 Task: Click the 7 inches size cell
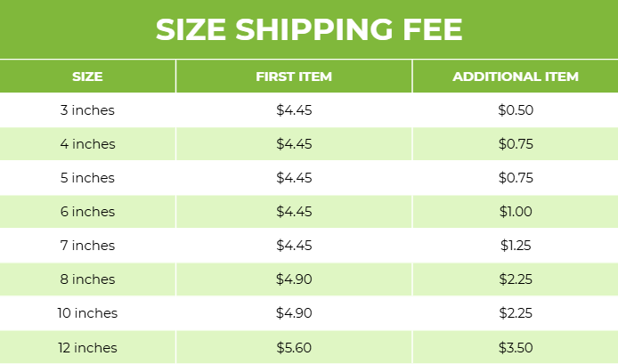coord(87,246)
